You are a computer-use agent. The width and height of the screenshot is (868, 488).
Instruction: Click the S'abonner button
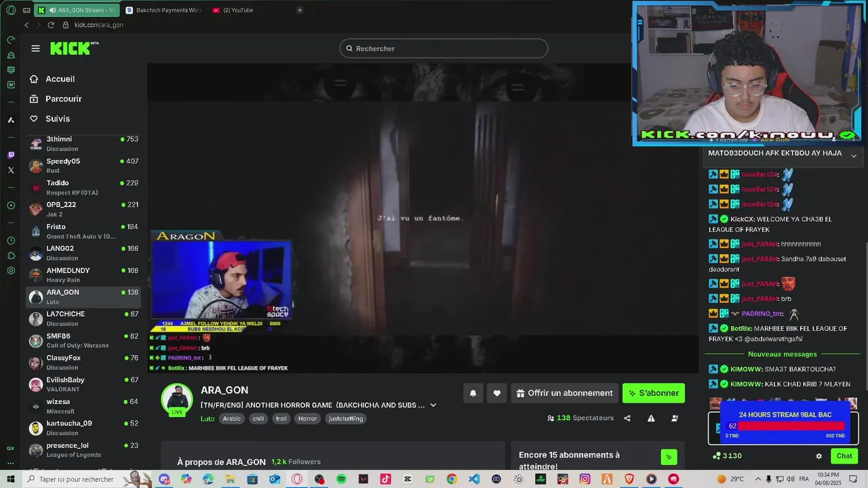[654, 393]
